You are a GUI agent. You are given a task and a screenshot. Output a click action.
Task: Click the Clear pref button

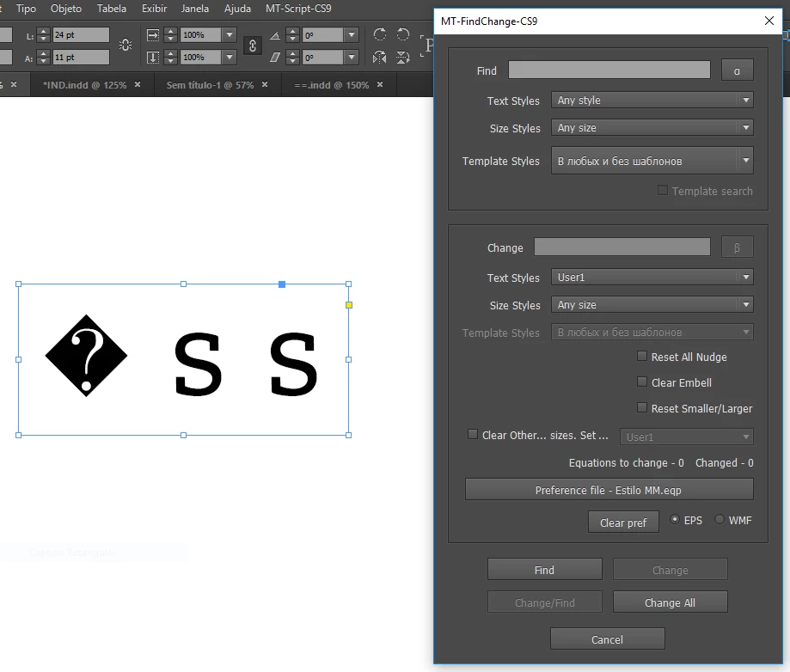click(x=623, y=522)
